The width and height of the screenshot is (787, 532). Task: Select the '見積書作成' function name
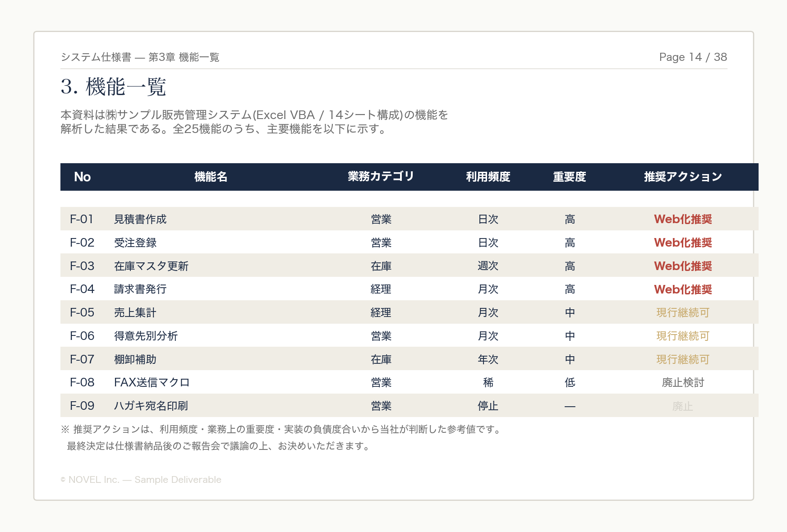[140, 219]
